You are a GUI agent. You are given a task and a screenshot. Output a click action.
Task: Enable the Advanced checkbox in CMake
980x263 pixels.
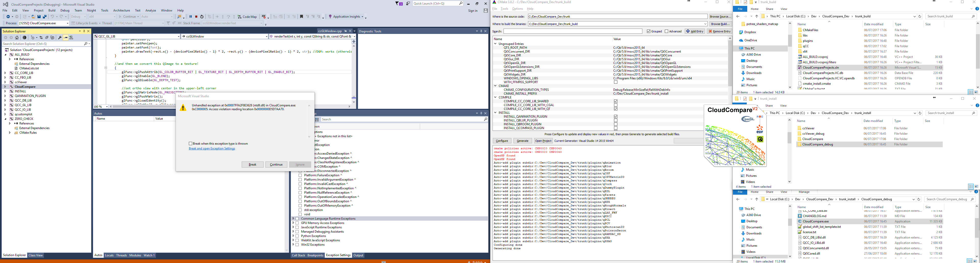[667, 31]
